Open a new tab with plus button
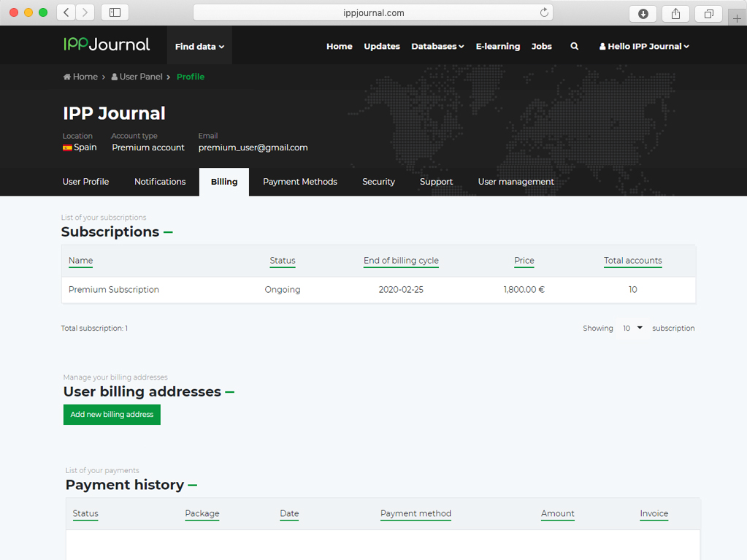This screenshot has width=747, height=560. [737, 18]
